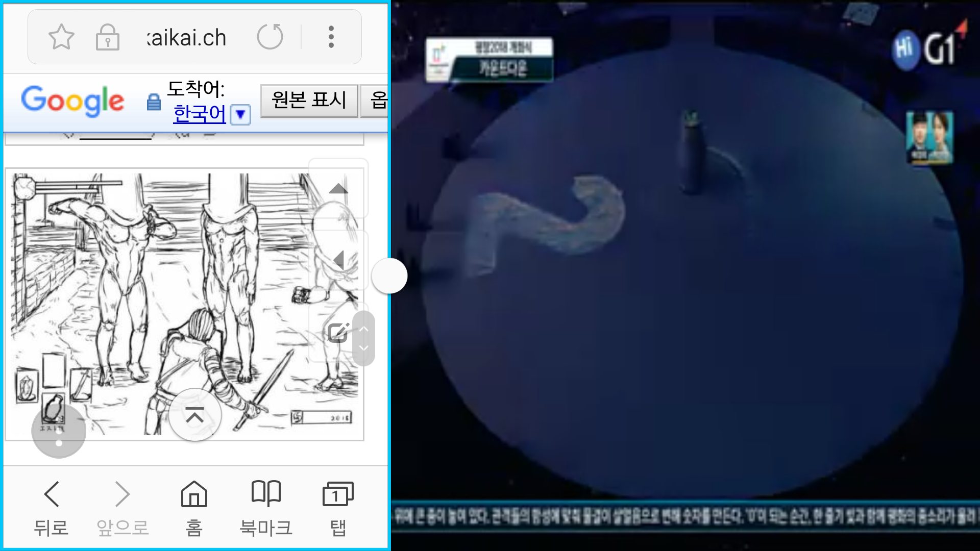The height and width of the screenshot is (551, 980).
Task: Reload the kaikai.ch page
Action: point(270,37)
